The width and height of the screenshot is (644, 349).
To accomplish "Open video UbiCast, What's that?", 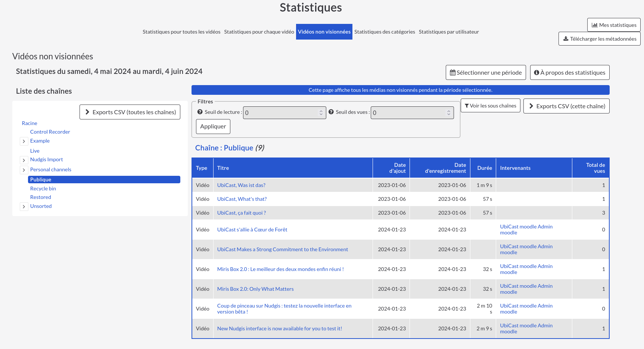I will pos(242,199).
